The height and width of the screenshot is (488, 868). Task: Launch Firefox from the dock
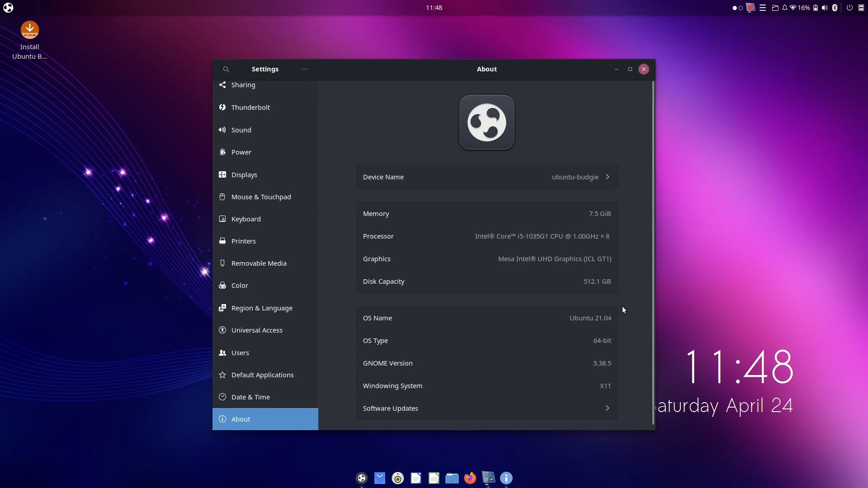click(x=470, y=478)
